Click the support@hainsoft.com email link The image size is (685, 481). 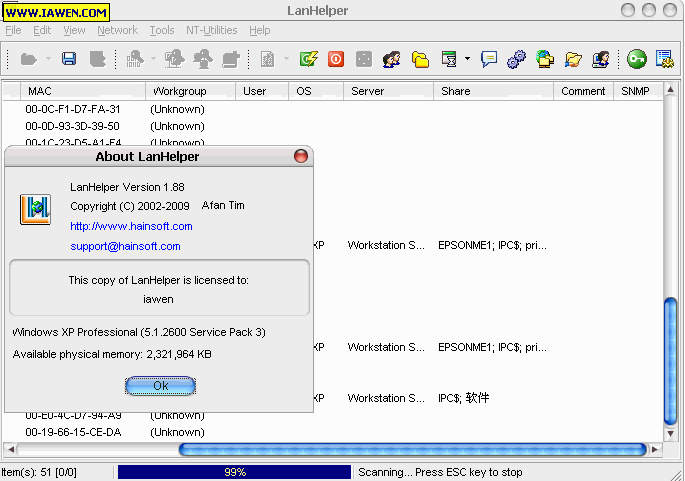[x=125, y=246]
